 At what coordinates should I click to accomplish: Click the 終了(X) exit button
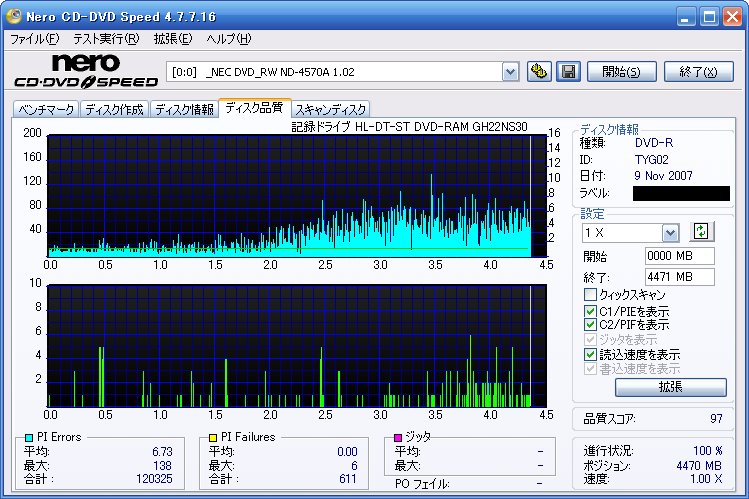(x=698, y=72)
